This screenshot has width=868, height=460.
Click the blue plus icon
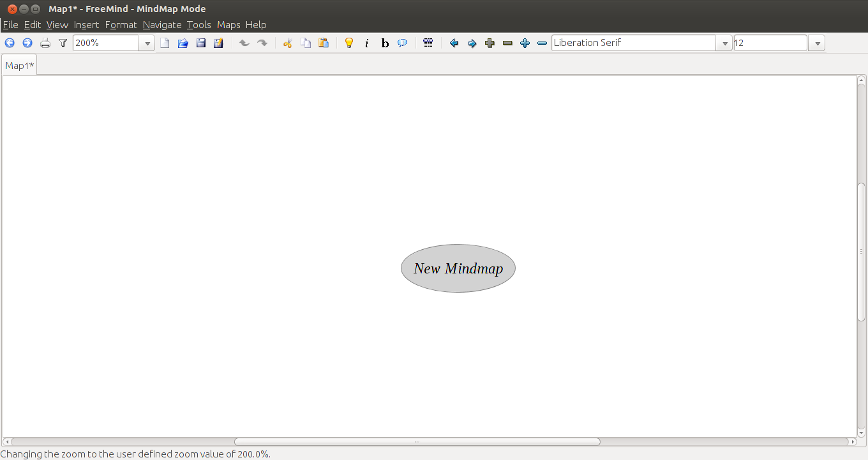tap(525, 43)
